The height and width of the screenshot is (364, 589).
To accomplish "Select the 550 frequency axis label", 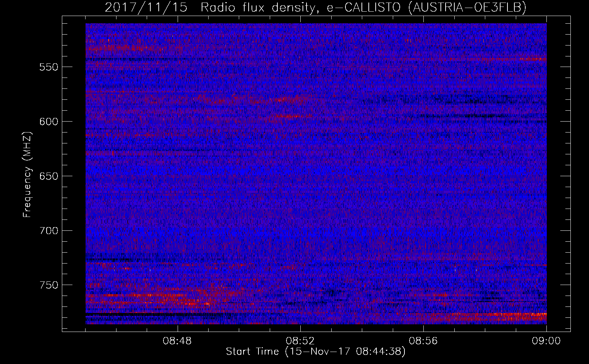I will [49, 67].
